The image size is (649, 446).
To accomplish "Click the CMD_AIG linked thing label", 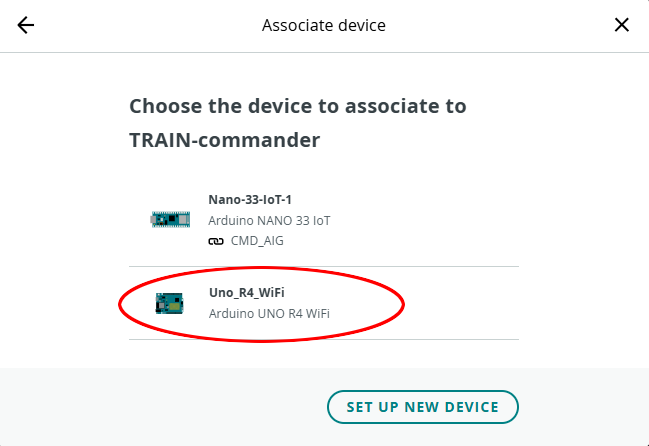I will 254,241.
